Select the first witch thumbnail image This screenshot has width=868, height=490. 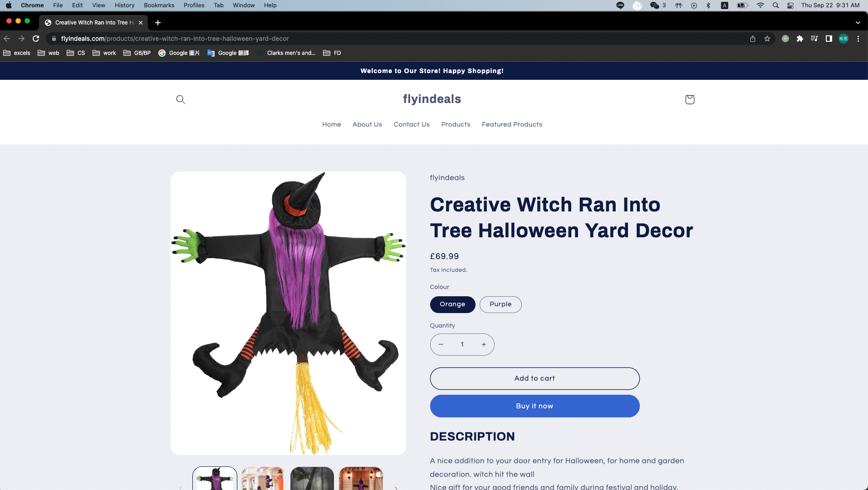(x=215, y=478)
